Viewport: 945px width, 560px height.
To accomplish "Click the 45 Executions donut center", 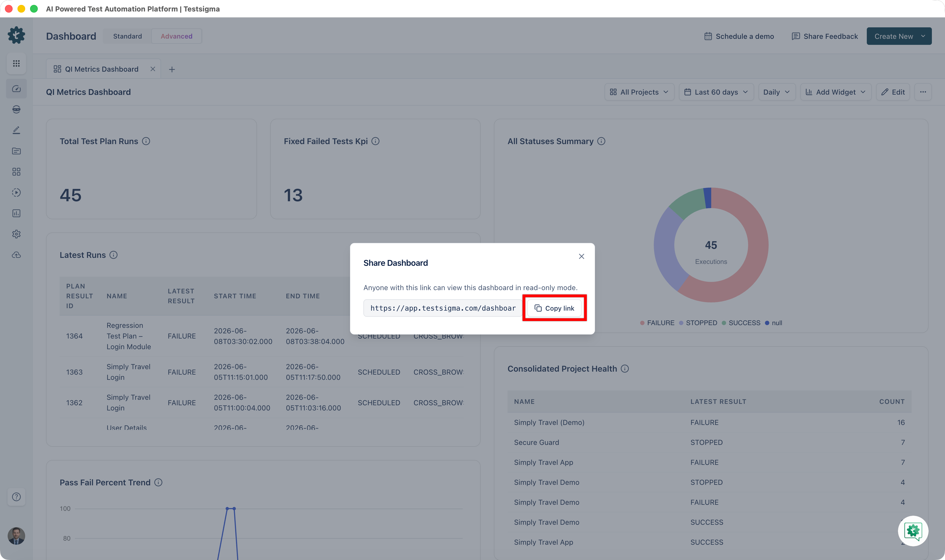I will [711, 252].
